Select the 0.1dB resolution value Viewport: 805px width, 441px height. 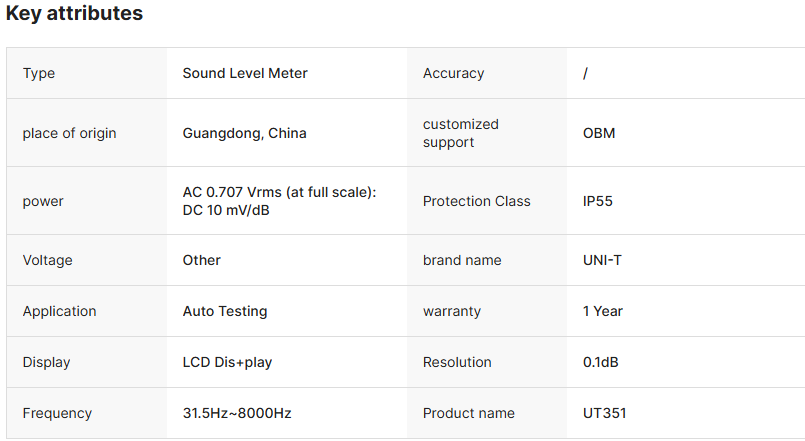(x=601, y=362)
